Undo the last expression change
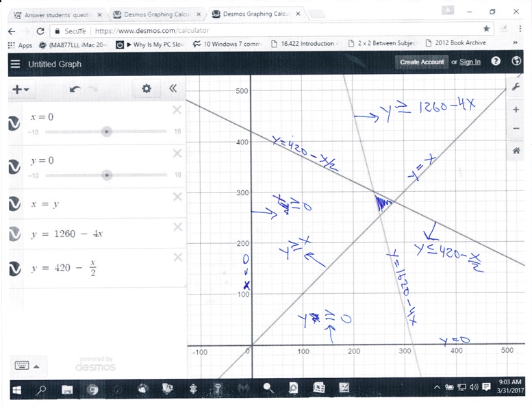 [x=75, y=89]
